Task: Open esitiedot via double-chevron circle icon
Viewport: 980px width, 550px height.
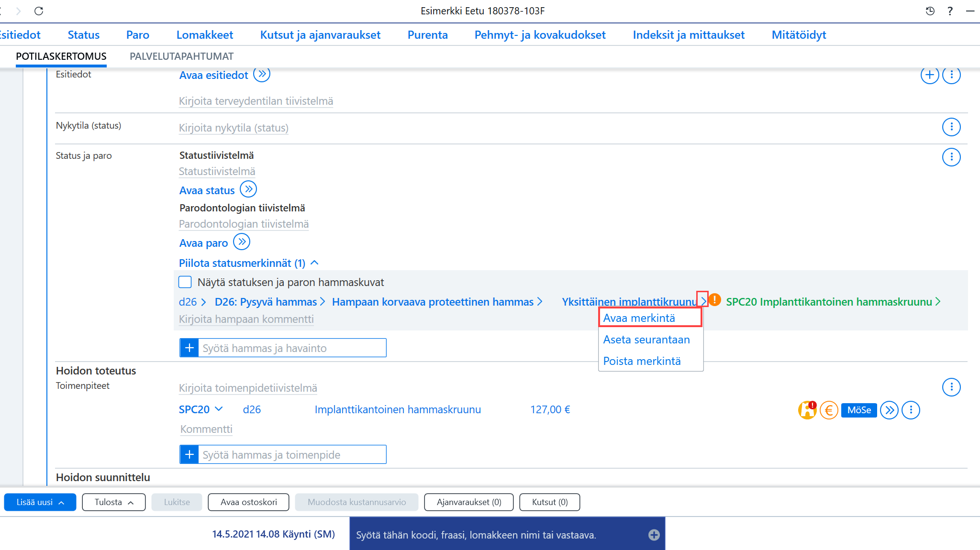Action: tap(262, 75)
